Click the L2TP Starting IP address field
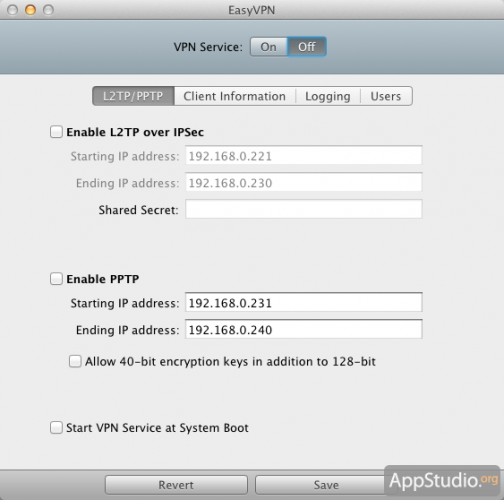Image resolution: width=504 pixels, height=500 pixels. pos(304,155)
